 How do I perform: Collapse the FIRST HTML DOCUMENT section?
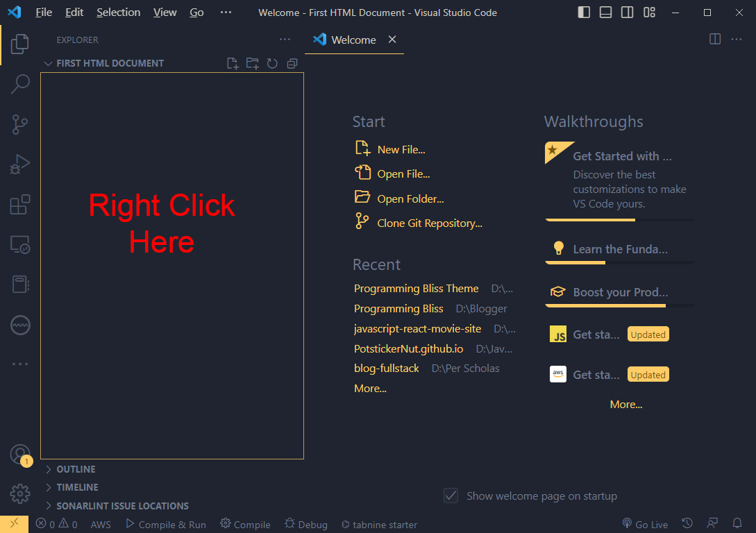(x=110, y=63)
